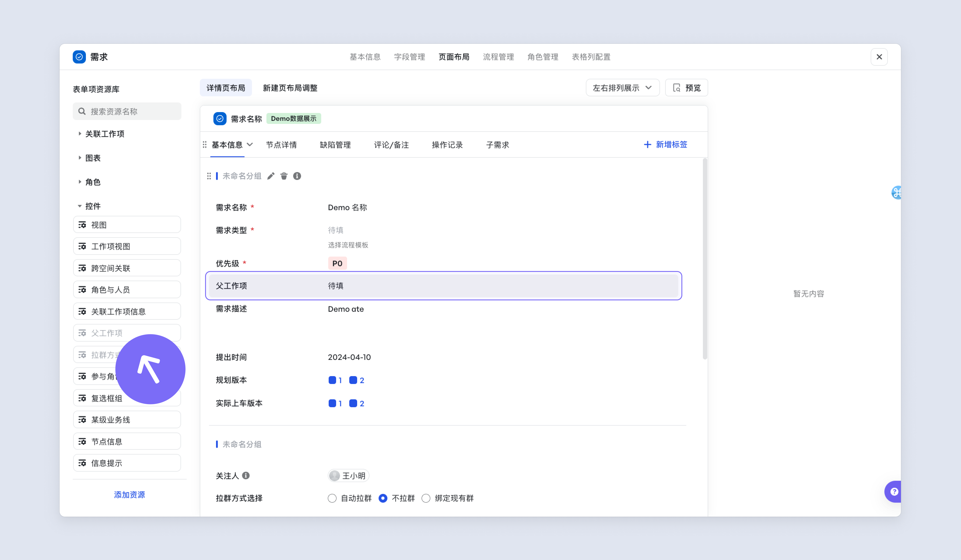Viewport: 961px width, 560px height.
Task: Click the preview document icon
Action: 677,88
